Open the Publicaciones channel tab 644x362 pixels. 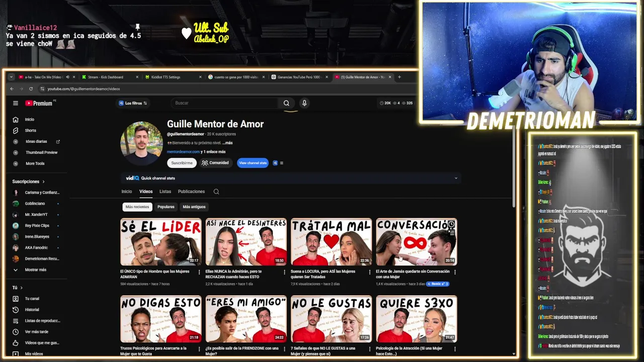click(x=191, y=192)
